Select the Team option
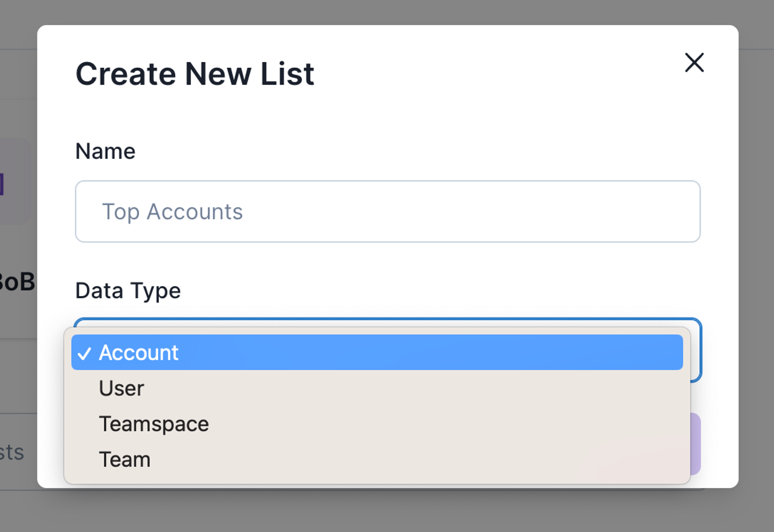Image resolution: width=774 pixels, height=532 pixels. click(x=125, y=459)
